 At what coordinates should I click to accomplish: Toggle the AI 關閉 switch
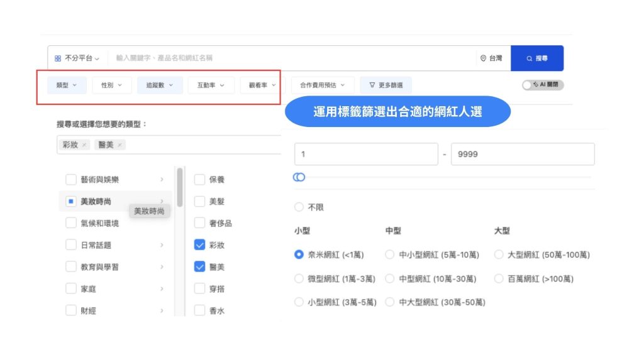click(x=543, y=85)
